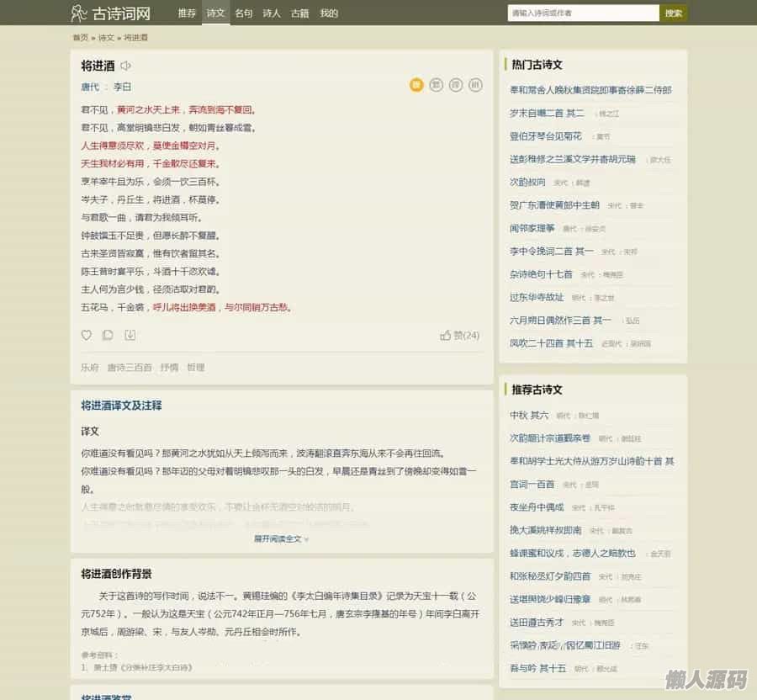Select the orange highlighted circular view toggle
This screenshot has width=757, height=700.
click(x=416, y=84)
